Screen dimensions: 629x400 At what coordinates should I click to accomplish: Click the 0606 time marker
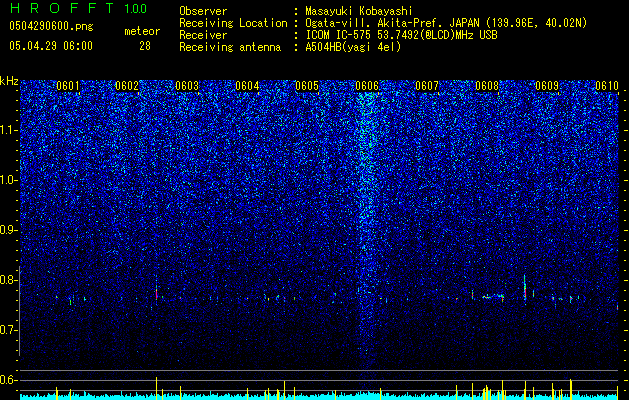coord(367,86)
